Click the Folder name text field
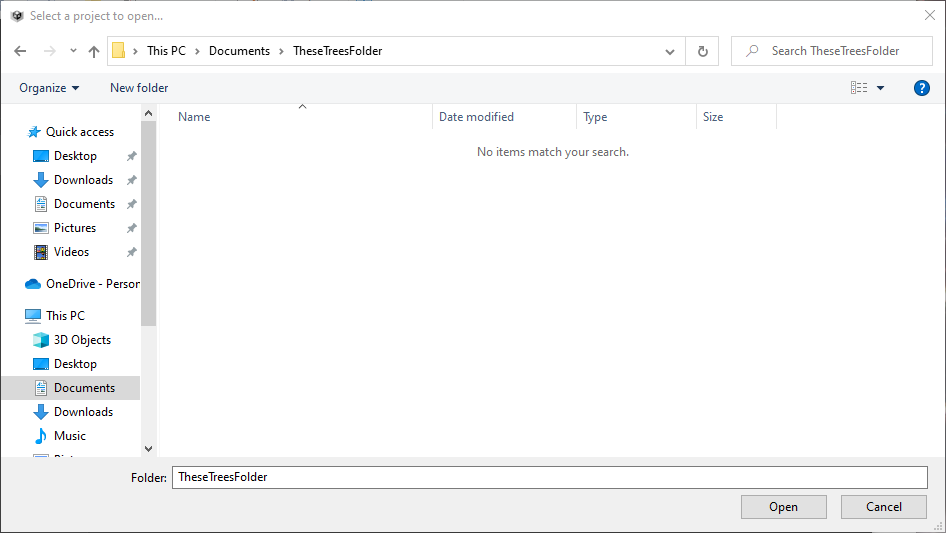This screenshot has width=946, height=533. pyautogui.click(x=550, y=477)
